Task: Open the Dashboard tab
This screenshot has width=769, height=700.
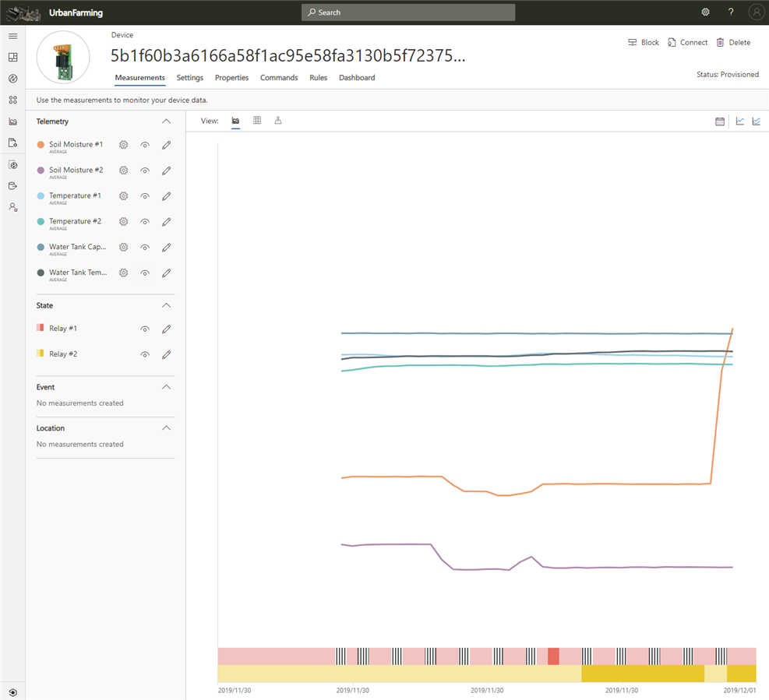Action: click(357, 78)
